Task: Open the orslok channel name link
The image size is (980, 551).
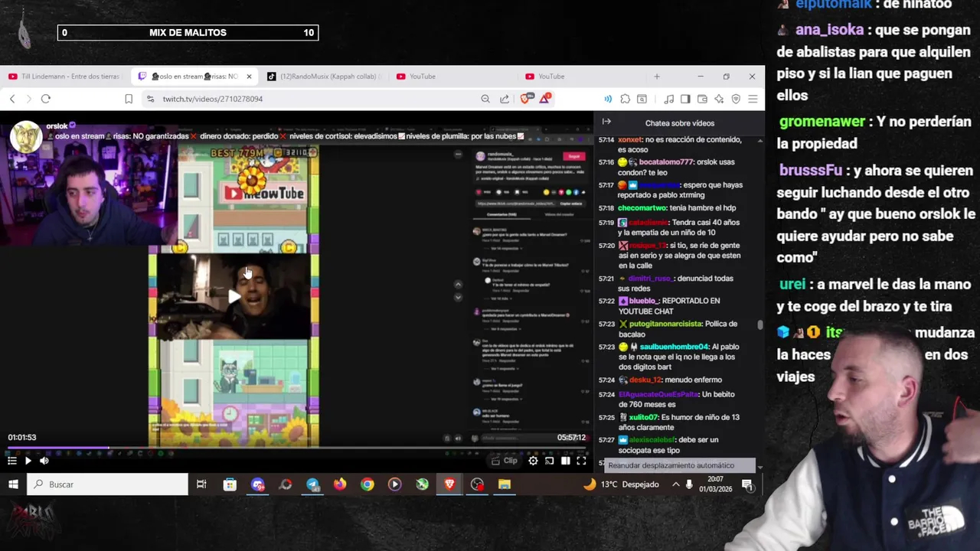Action: pos(57,126)
